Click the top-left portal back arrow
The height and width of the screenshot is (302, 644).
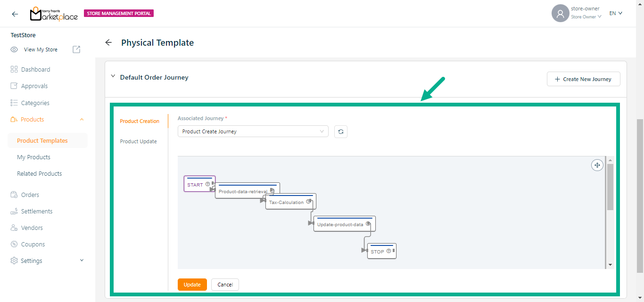pyautogui.click(x=15, y=14)
